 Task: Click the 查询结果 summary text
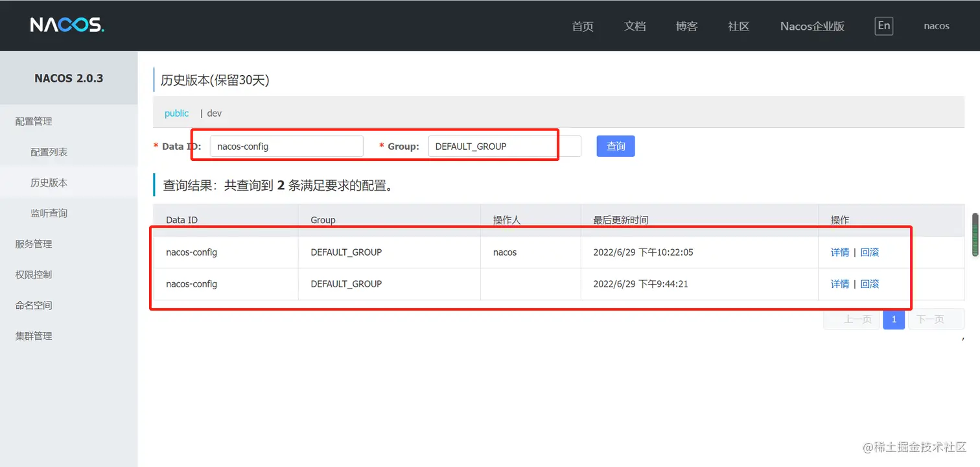(x=277, y=186)
